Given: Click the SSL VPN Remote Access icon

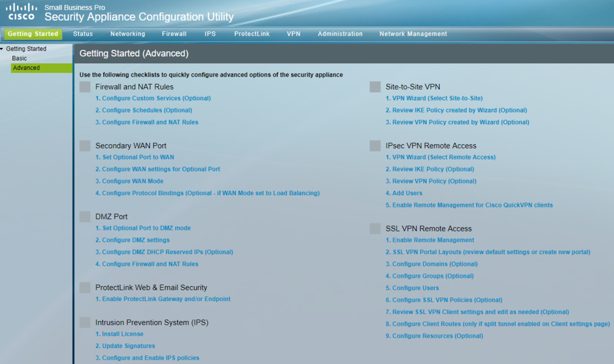Looking at the screenshot, I should point(375,229).
